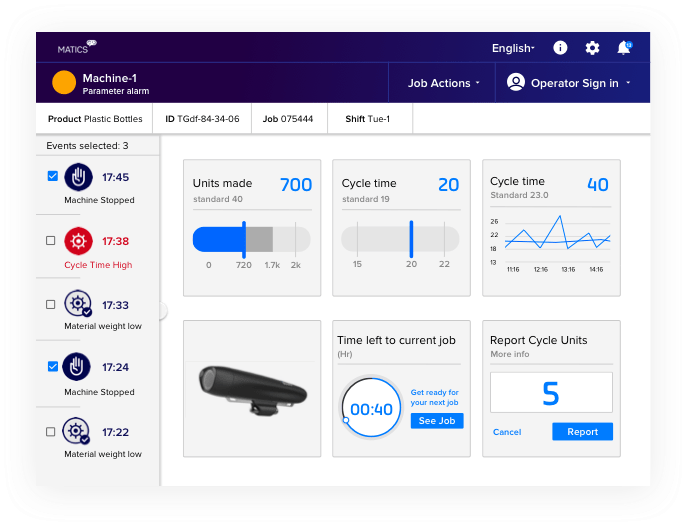The width and height of the screenshot is (686, 526).
Task: Open notifications bell icon
Action: pos(624,48)
